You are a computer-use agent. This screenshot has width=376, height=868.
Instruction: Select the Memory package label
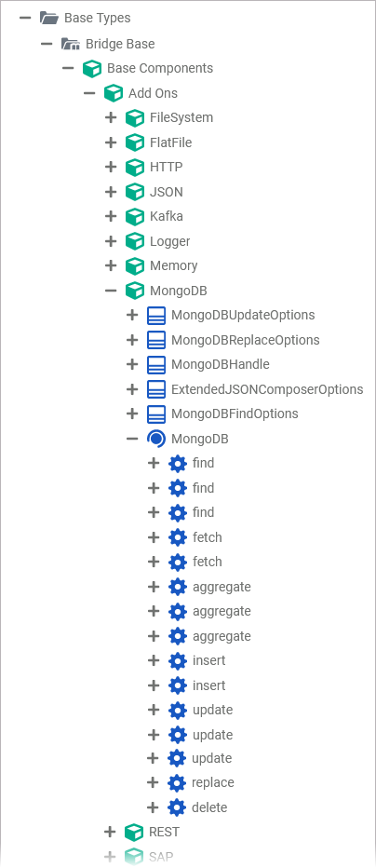click(x=174, y=265)
